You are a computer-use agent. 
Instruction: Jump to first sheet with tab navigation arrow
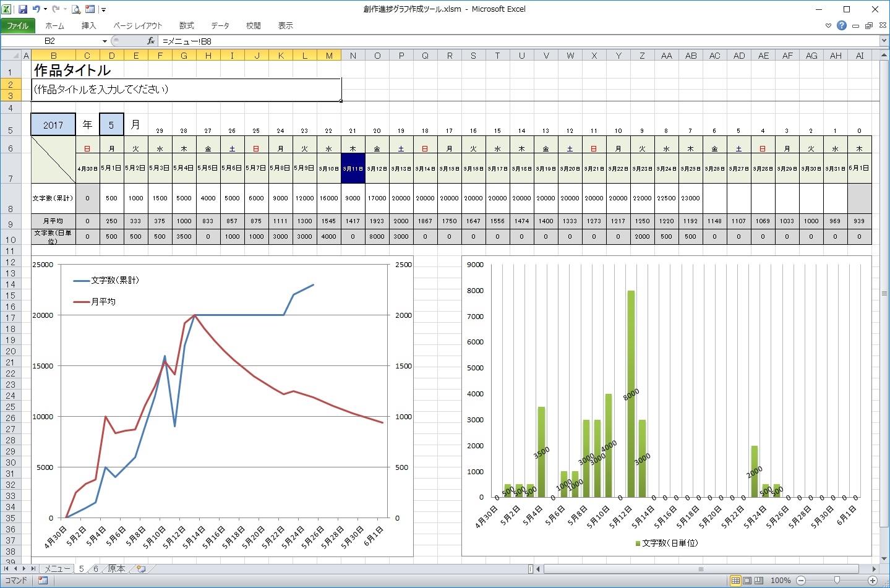(7, 569)
